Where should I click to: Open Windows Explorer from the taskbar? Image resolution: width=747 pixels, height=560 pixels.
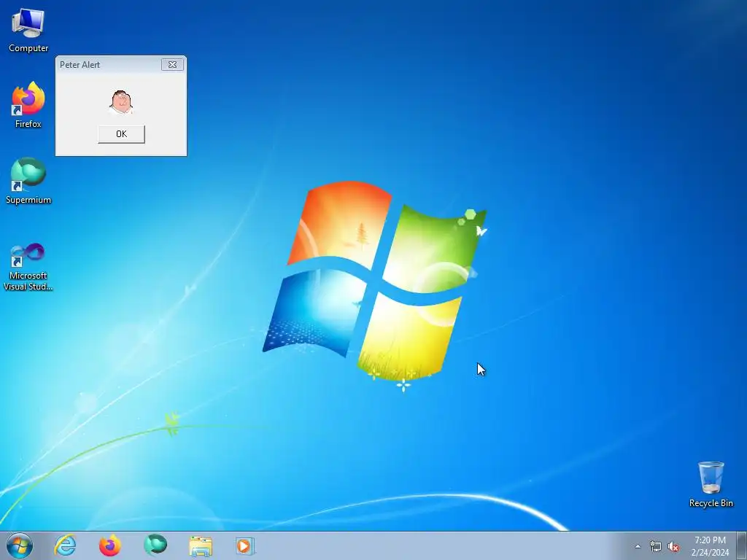coord(201,545)
